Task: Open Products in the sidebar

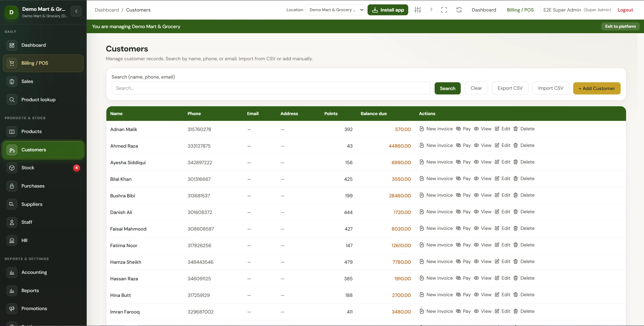Action: [43, 131]
